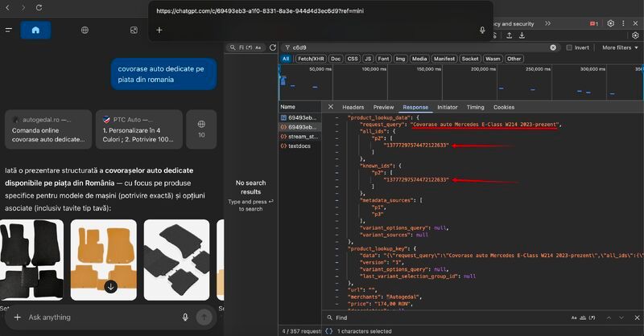Click the plus icon below the URL
This screenshot has height=336, width=644.
tap(159, 30)
